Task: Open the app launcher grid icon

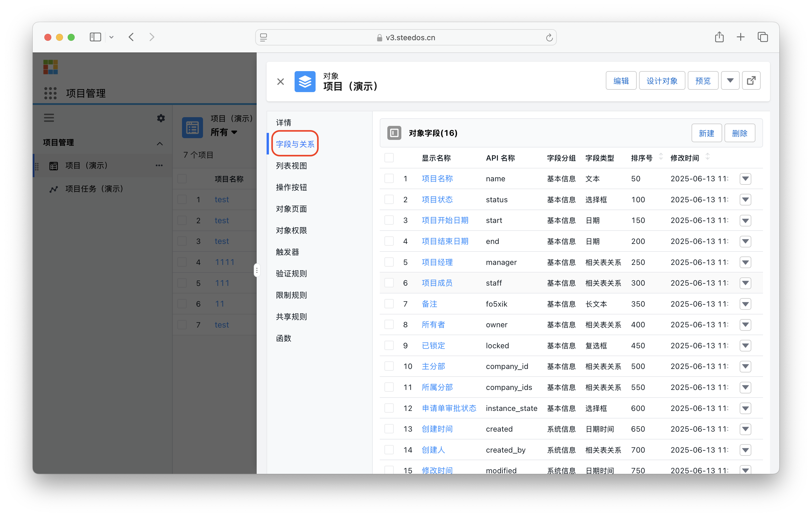Action: pyautogui.click(x=50, y=93)
